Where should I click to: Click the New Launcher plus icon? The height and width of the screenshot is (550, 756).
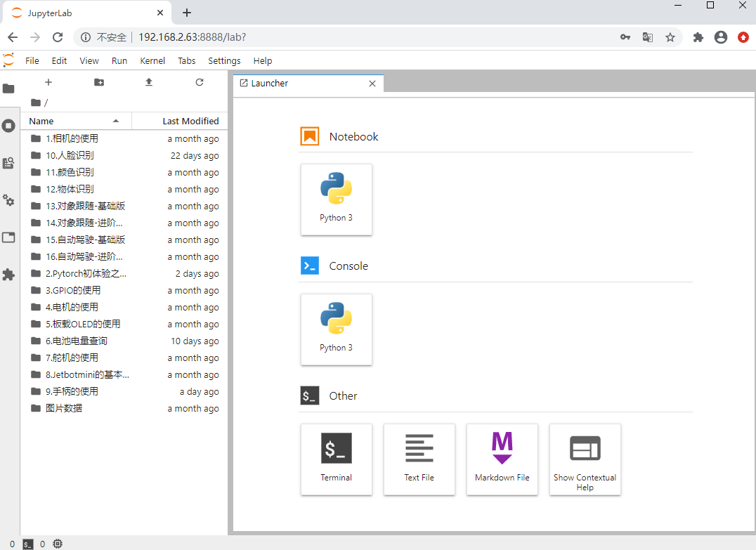click(x=48, y=82)
